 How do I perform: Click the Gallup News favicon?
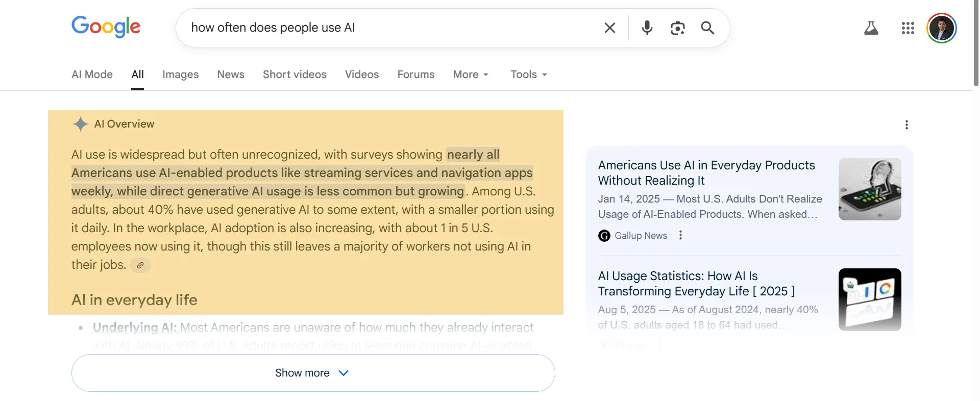coord(604,236)
